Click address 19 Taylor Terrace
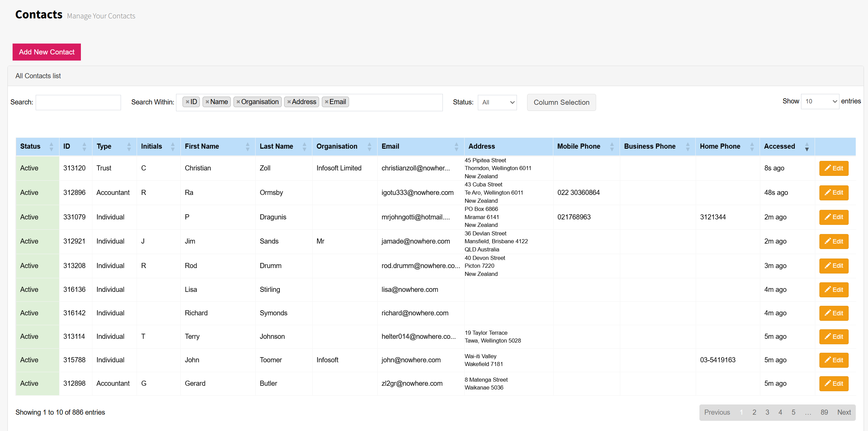 click(x=486, y=333)
